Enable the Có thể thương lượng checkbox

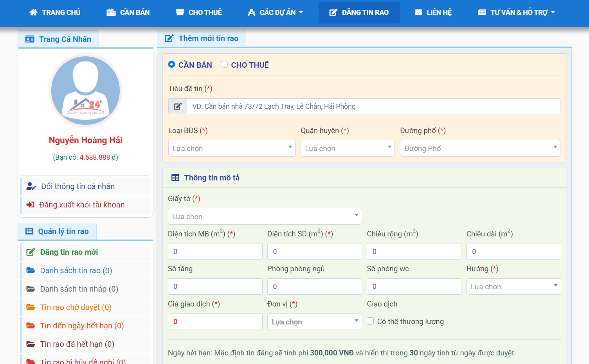point(370,321)
